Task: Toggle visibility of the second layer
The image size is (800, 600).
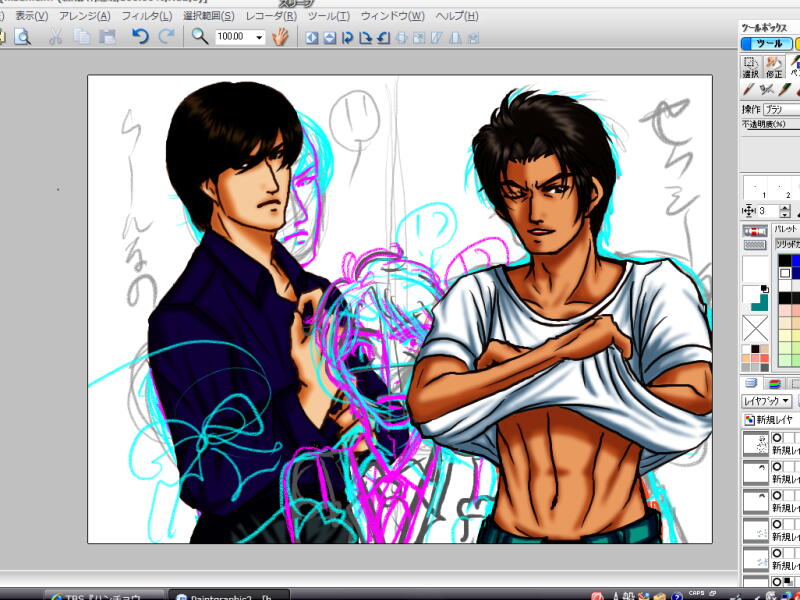Action: coord(776,466)
